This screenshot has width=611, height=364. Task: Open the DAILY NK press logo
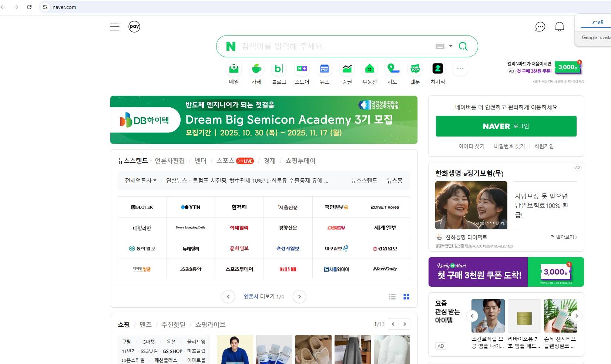(x=288, y=269)
